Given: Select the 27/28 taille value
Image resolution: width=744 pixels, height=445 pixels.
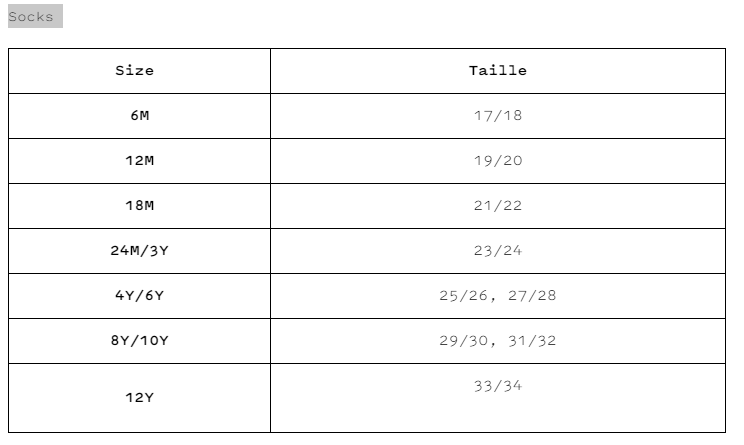Looking at the screenshot, I should tap(532, 296).
